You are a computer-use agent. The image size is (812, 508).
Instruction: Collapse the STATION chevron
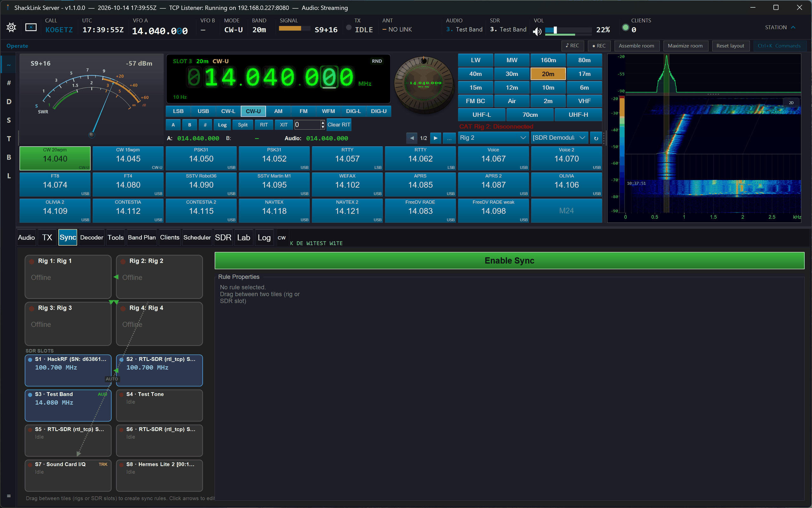click(x=793, y=27)
